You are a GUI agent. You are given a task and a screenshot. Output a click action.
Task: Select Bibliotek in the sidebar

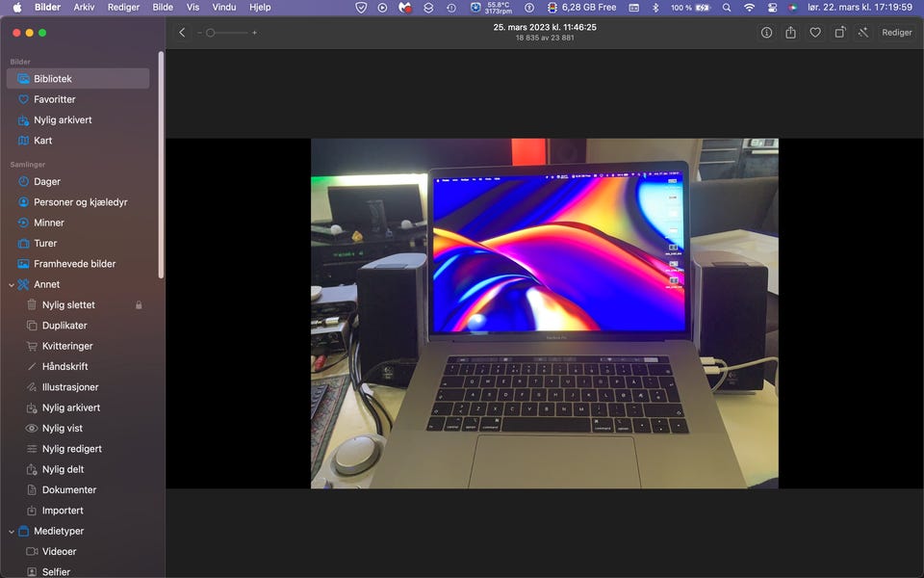pyautogui.click(x=53, y=79)
